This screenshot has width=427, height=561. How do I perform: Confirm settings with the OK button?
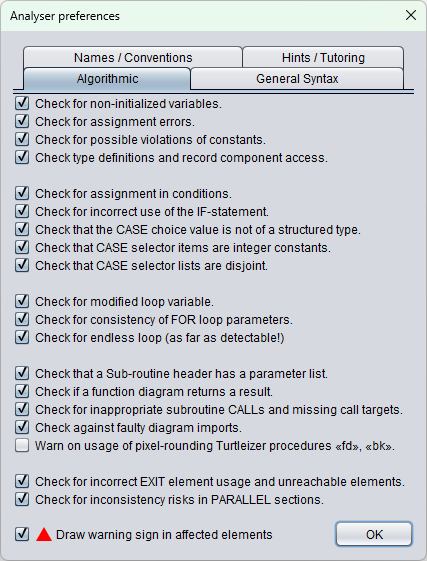click(374, 534)
